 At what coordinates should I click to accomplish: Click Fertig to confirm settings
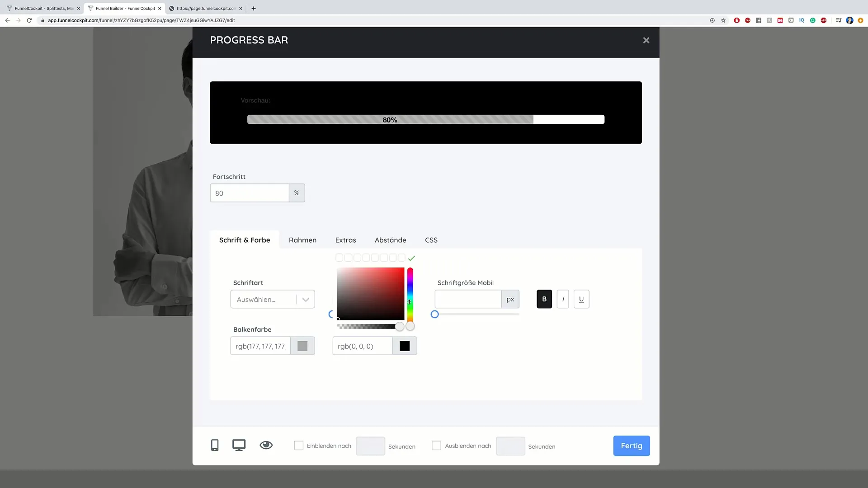[x=631, y=446]
